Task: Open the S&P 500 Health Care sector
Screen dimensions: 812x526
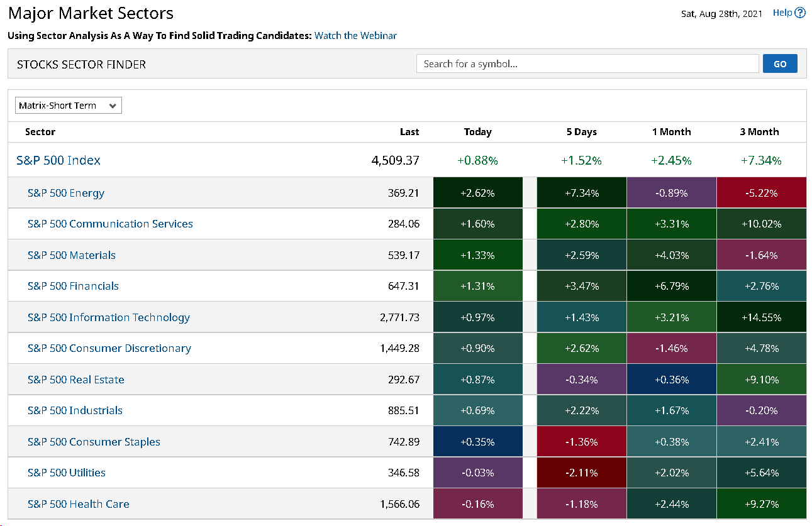Action: [x=79, y=504]
